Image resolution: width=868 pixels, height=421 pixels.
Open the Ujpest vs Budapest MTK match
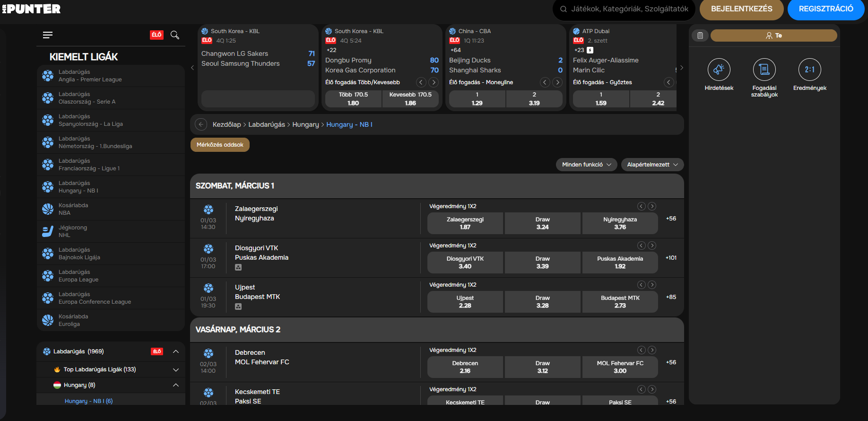click(258, 292)
